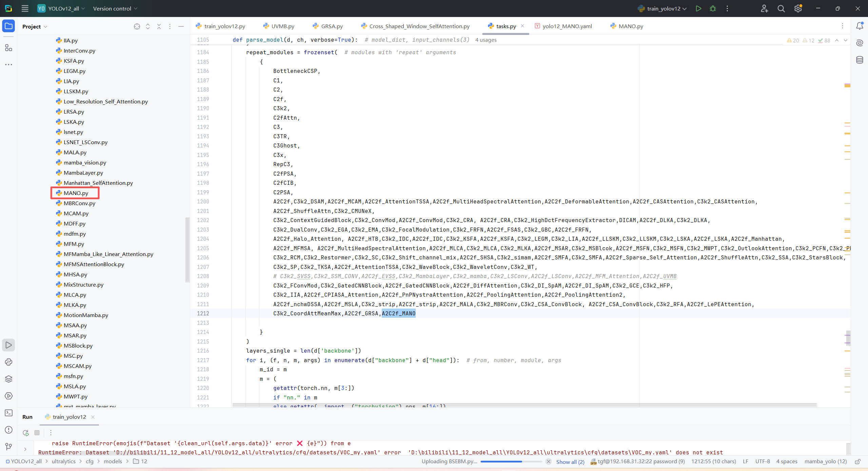Switch to the yolo12_MANO.yaml tab

point(567,26)
